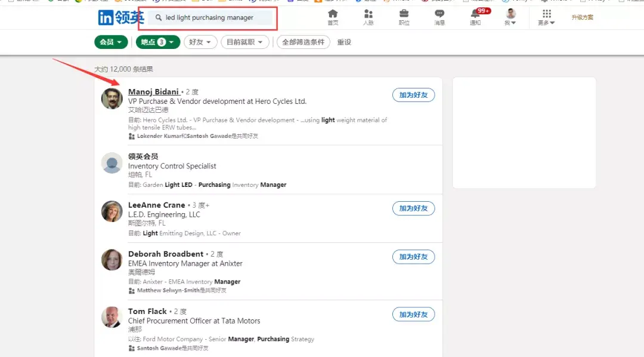Open the LinkedIn home logo
Screen dimensions: 644x357
121,17
